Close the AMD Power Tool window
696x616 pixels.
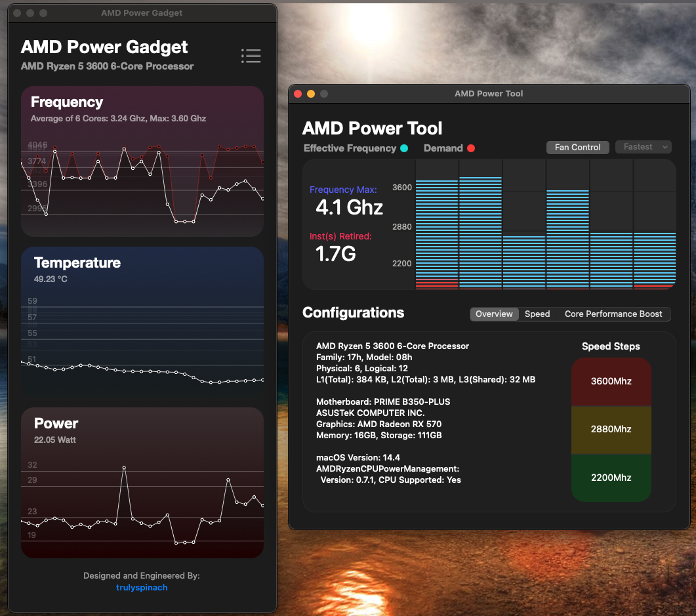[298, 94]
